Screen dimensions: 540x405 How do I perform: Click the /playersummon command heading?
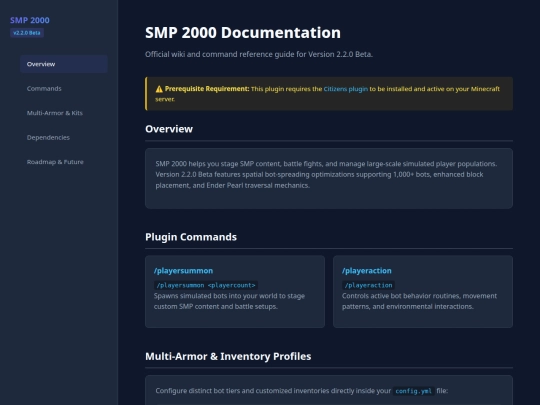click(183, 271)
